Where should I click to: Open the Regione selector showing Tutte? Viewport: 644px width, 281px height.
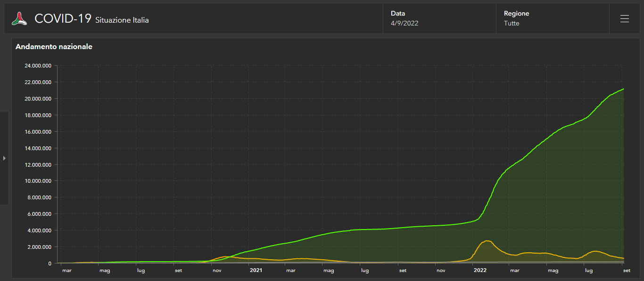pyautogui.click(x=512, y=23)
